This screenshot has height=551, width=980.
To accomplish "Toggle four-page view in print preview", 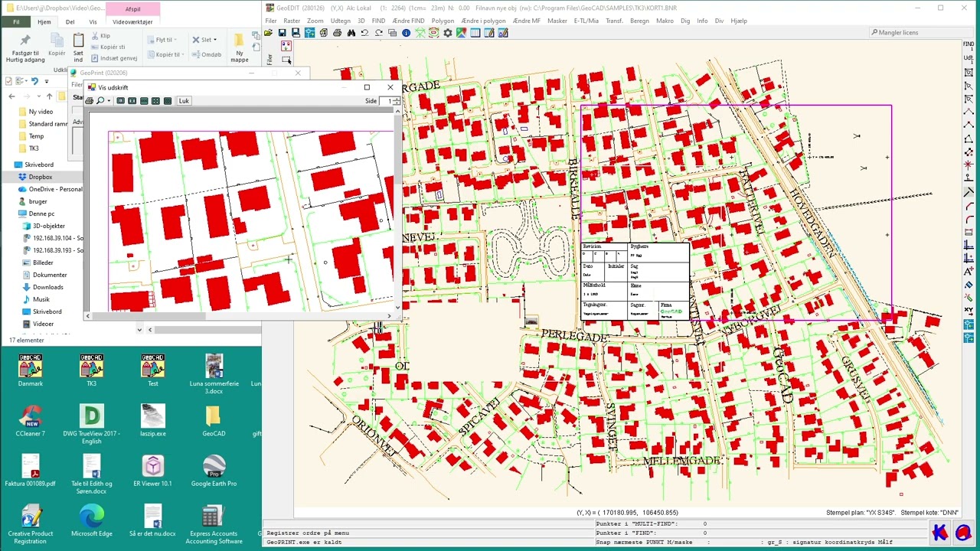I will (155, 101).
